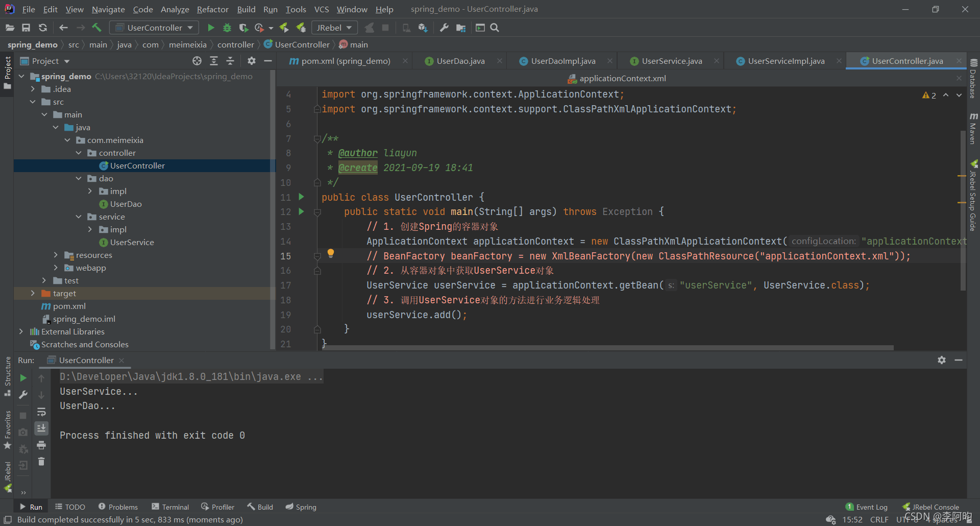
Task: Open the Terminal tool window
Action: 170,507
